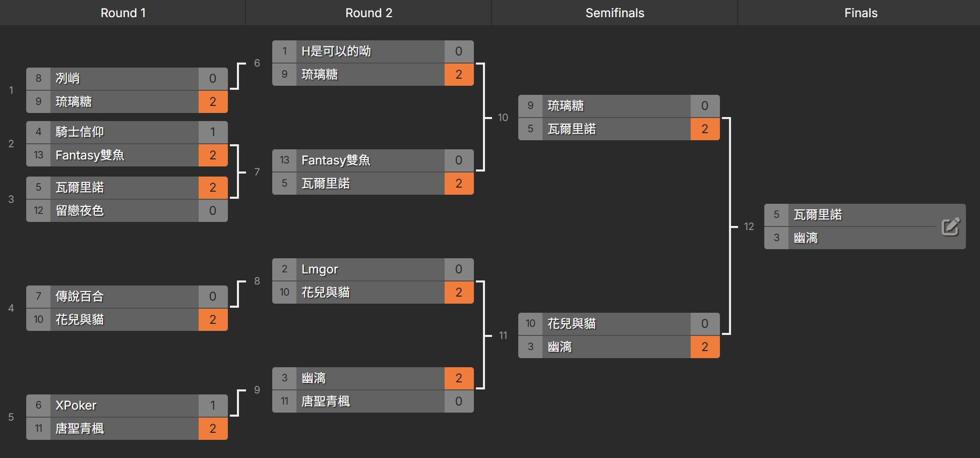This screenshot has height=458, width=980.
Task: Click the edit icon on the Finals match
Action: [x=950, y=227]
